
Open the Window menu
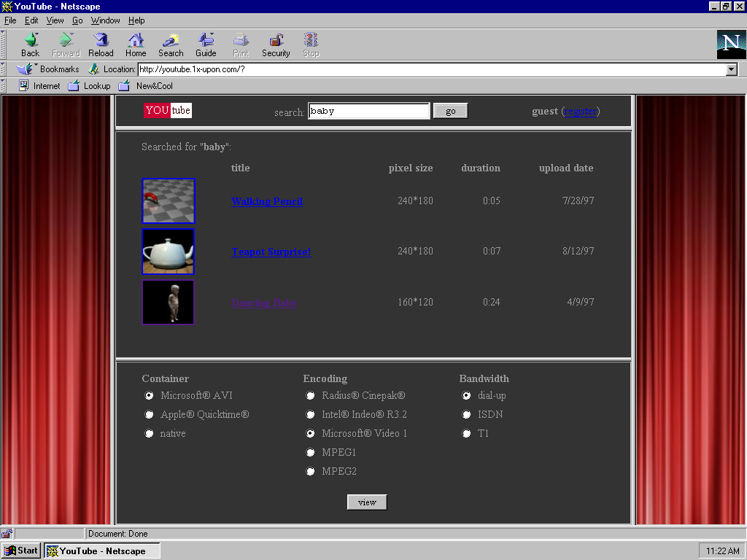[106, 20]
